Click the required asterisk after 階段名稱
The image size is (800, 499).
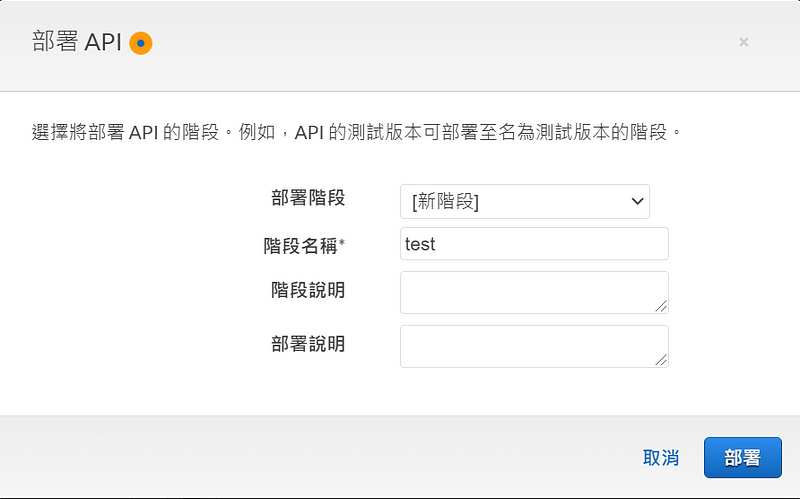[x=342, y=243]
